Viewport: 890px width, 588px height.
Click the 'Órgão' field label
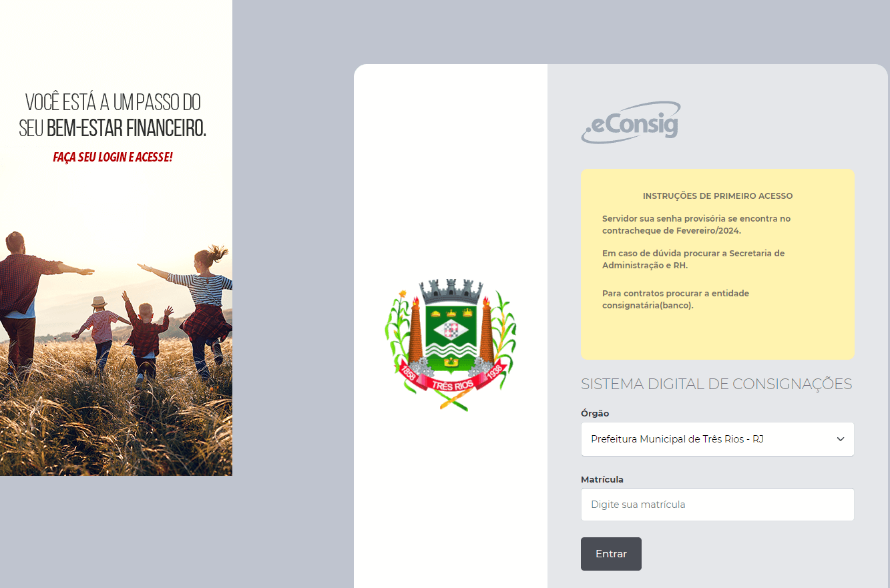[x=595, y=414]
